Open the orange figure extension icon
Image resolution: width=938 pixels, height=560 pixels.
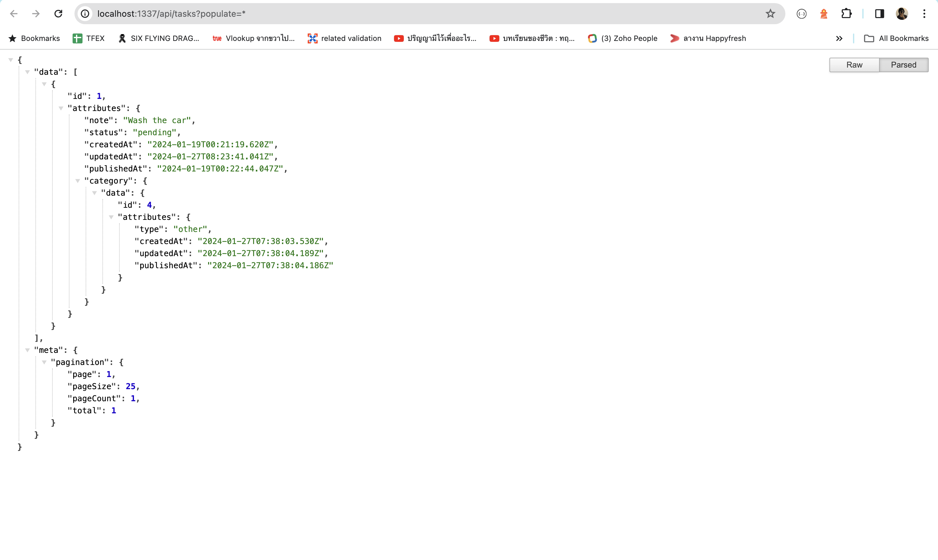point(824,14)
